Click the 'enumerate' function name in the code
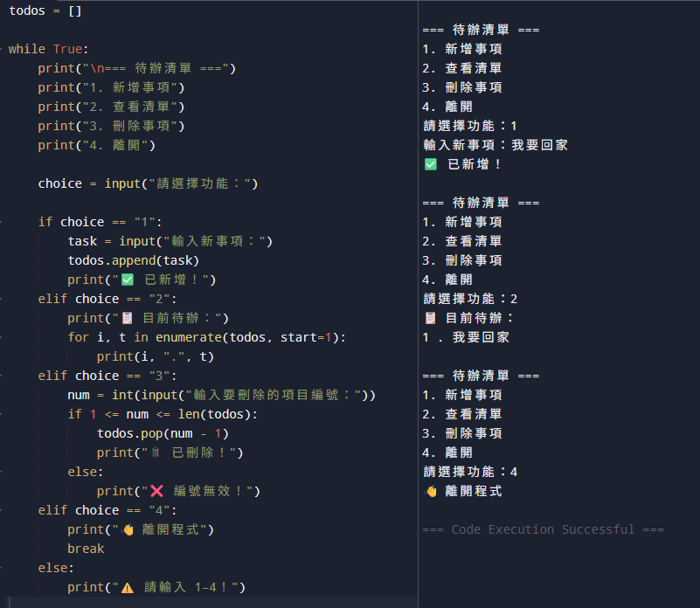Screen dimensions: 700x608 pos(189,337)
